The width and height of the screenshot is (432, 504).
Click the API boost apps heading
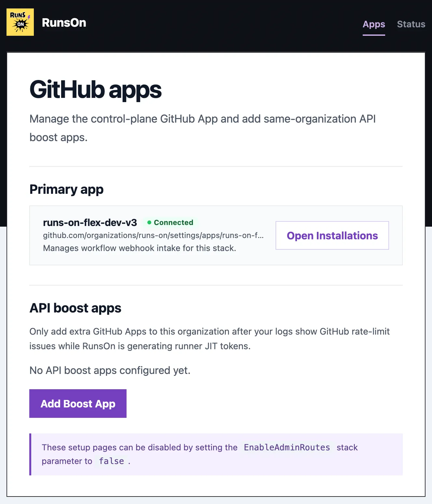(x=75, y=308)
